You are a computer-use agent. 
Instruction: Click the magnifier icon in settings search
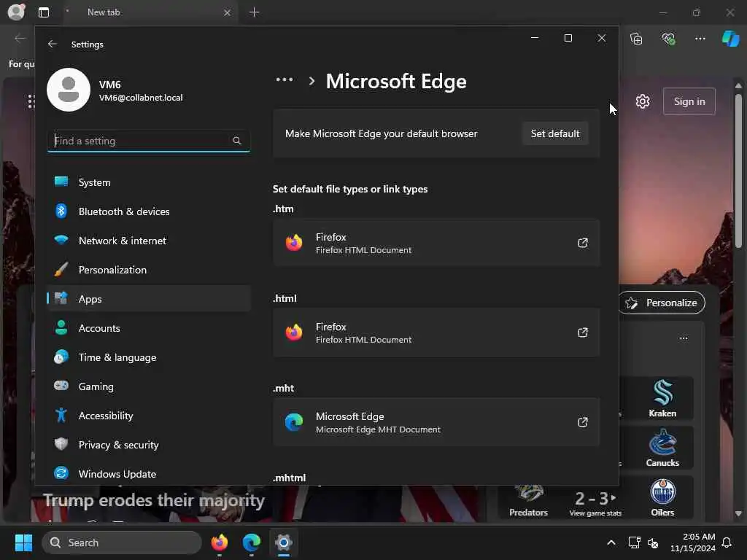pyautogui.click(x=237, y=141)
